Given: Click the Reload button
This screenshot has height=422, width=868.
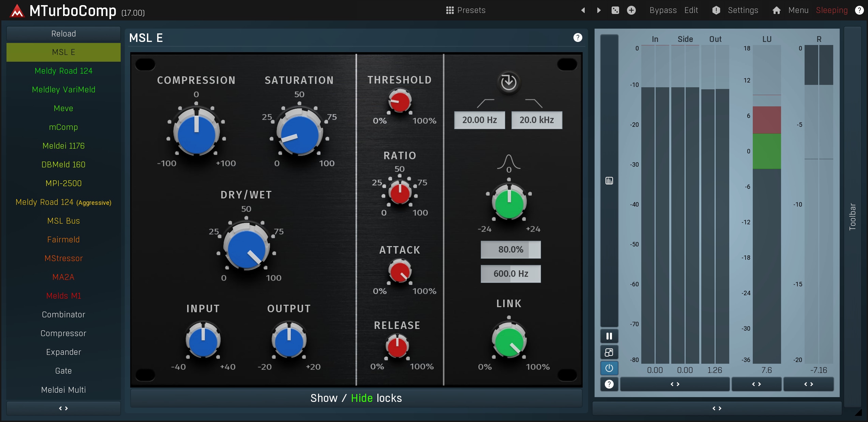Looking at the screenshot, I should (63, 34).
